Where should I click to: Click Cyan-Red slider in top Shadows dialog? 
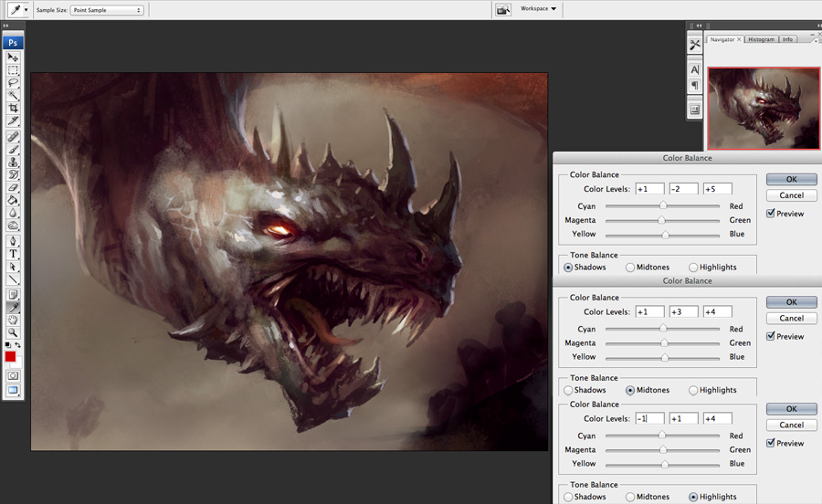pyautogui.click(x=663, y=206)
